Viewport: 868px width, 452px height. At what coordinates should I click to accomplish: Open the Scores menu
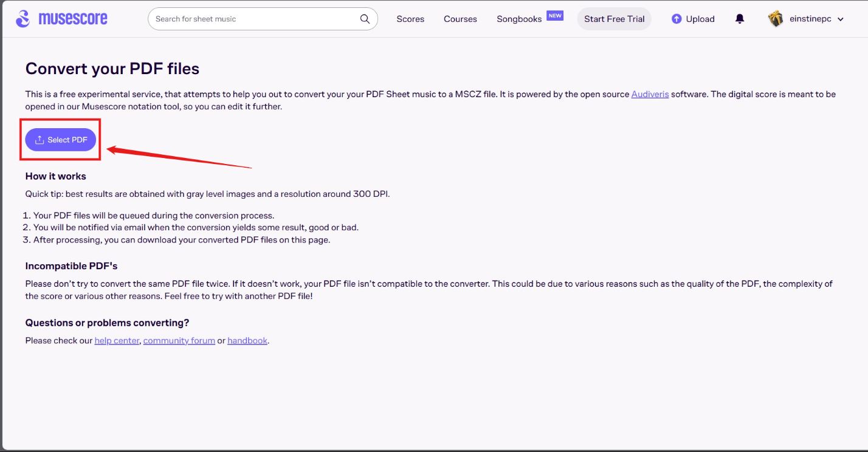[x=410, y=19]
